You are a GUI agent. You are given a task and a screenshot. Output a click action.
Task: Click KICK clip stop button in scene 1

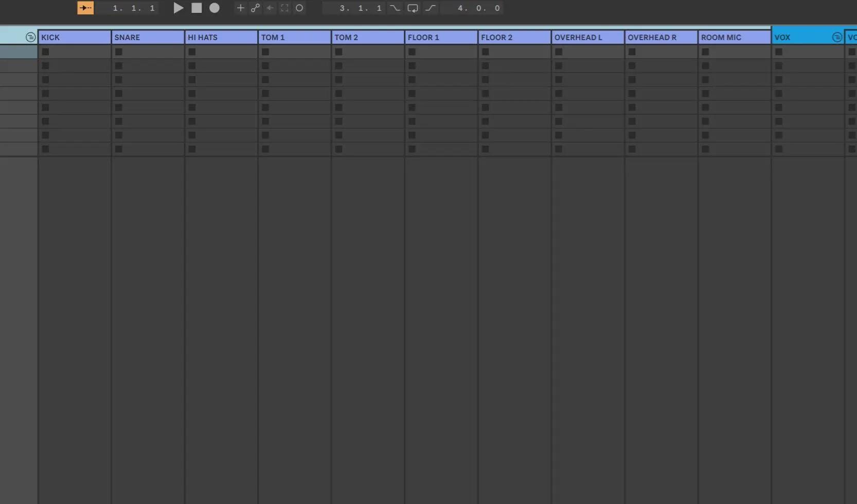tap(45, 52)
